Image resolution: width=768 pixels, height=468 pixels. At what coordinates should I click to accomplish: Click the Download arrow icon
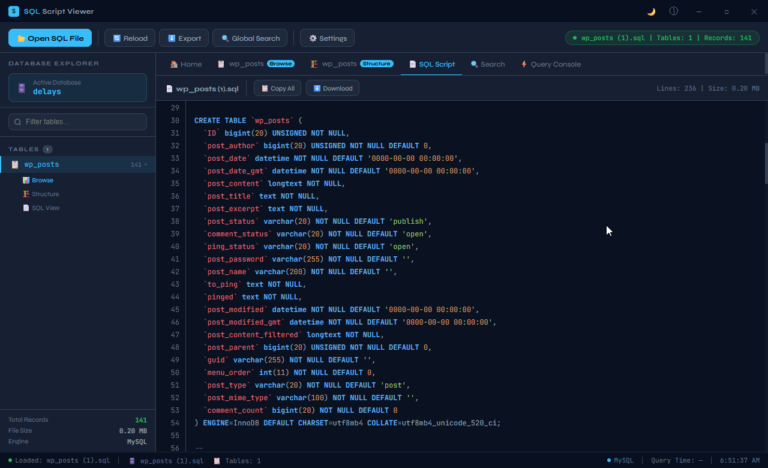317,88
